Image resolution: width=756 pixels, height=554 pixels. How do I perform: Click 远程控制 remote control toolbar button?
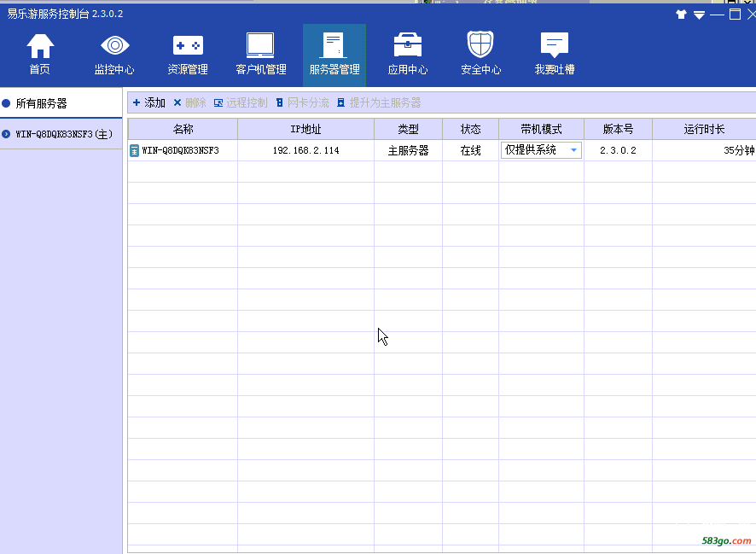tap(240, 102)
